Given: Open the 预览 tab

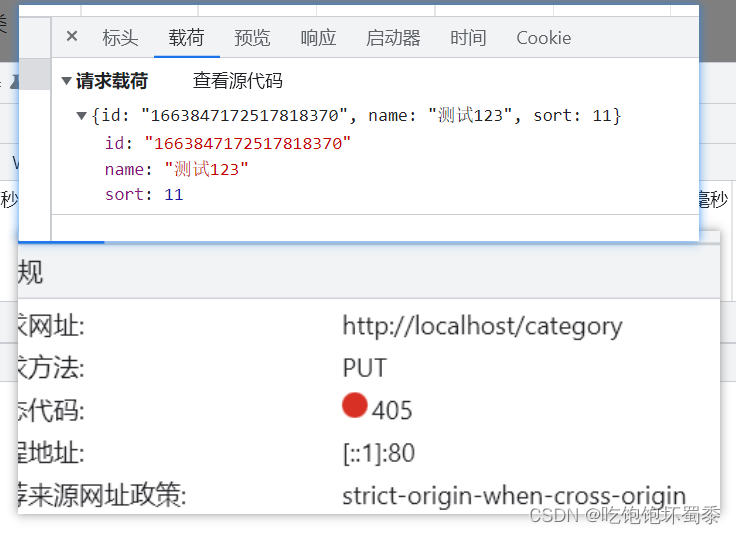Looking at the screenshot, I should click(252, 38).
